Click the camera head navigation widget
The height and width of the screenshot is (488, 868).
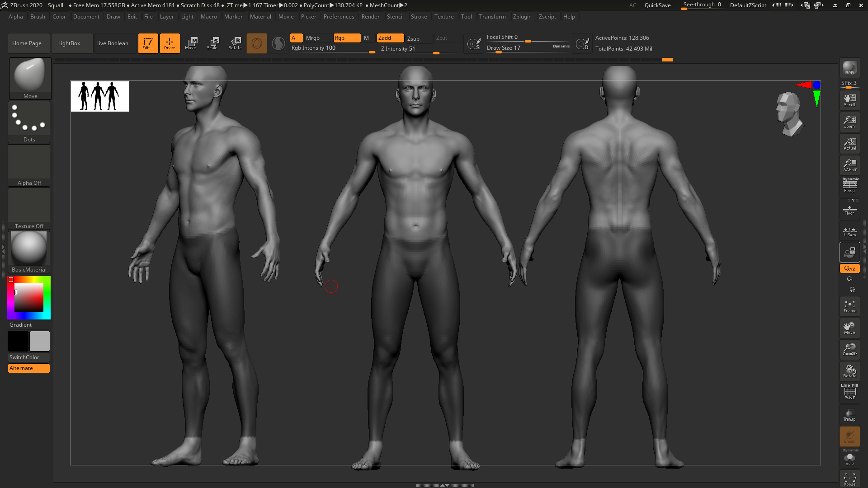click(x=790, y=114)
